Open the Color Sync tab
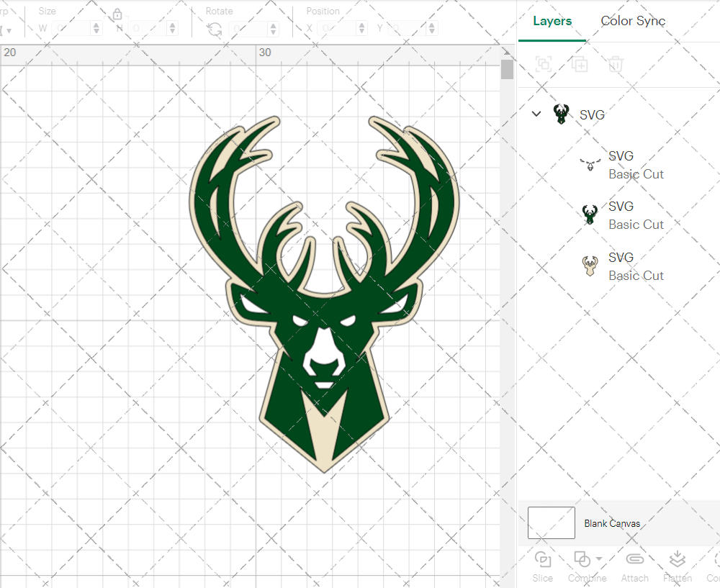Viewport: 720px width, 588px height. [633, 21]
